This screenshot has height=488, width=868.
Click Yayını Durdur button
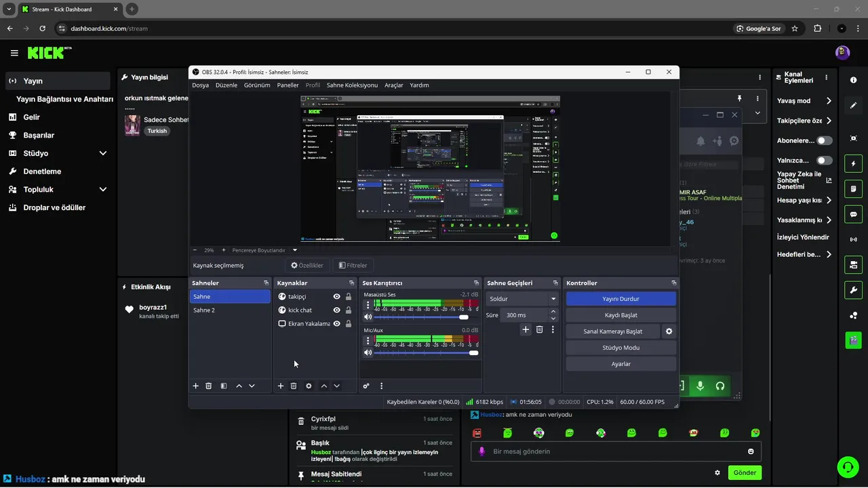620,299
